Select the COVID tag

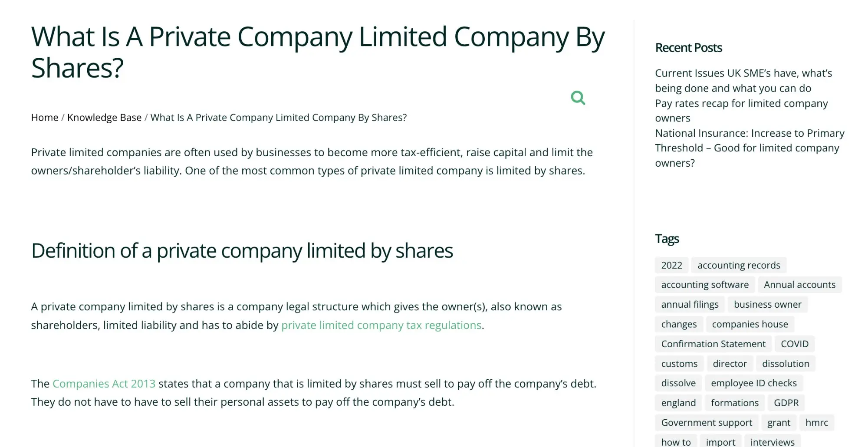[x=794, y=344]
